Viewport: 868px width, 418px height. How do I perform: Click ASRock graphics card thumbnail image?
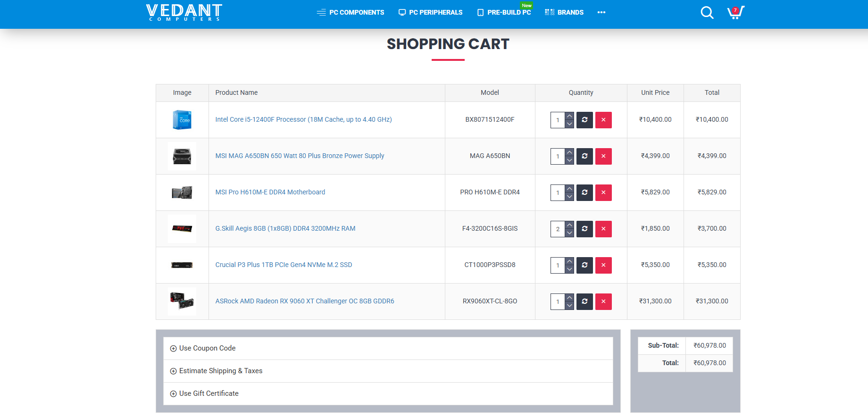coord(182,301)
